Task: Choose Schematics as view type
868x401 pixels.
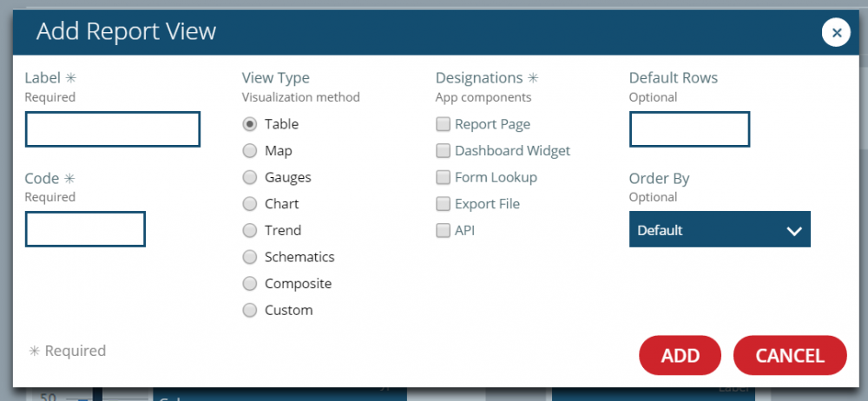Action: pyautogui.click(x=250, y=257)
